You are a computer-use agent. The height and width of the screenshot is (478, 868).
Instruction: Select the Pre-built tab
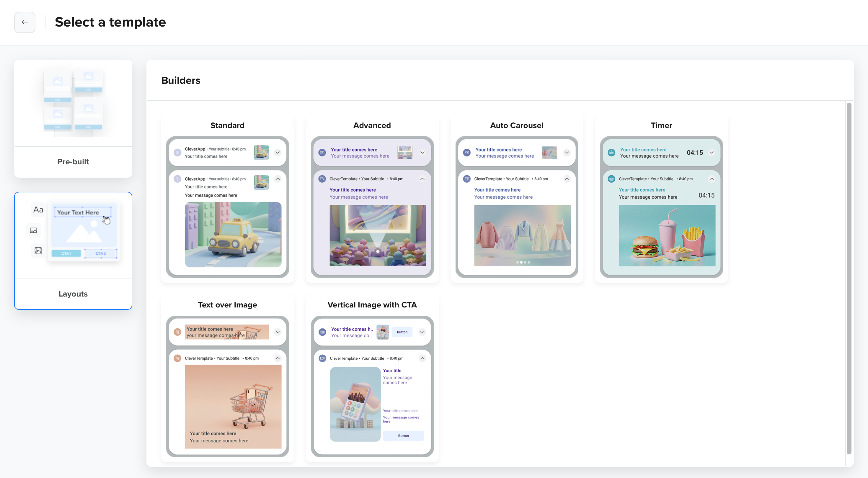pyautogui.click(x=73, y=119)
